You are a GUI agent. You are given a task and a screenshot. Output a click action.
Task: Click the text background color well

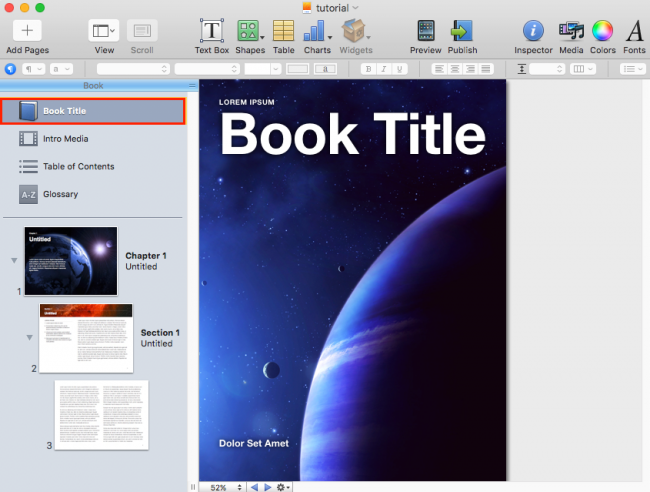pyautogui.click(x=325, y=69)
